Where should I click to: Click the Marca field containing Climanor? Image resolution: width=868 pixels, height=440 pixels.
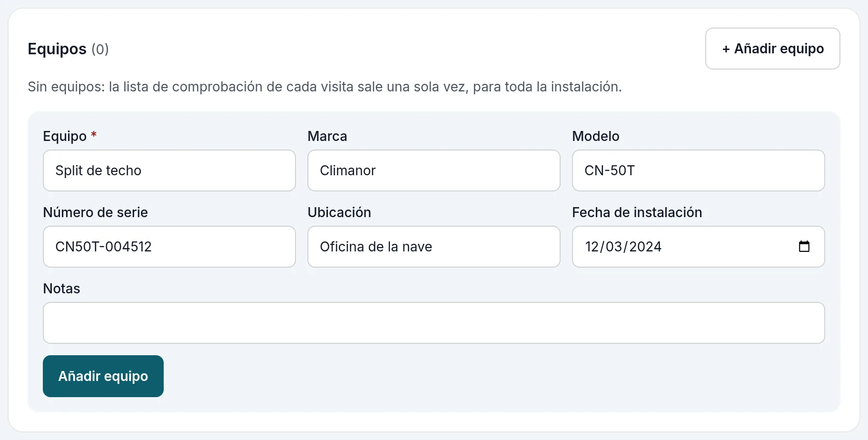click(434, 170)
